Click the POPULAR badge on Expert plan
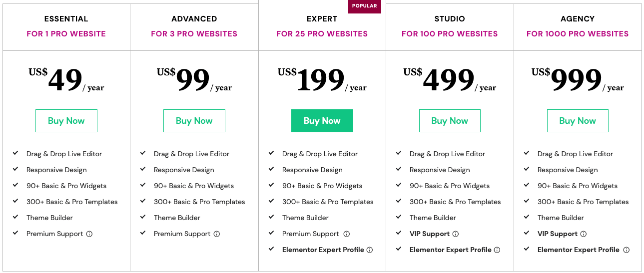 click(365, 6)
